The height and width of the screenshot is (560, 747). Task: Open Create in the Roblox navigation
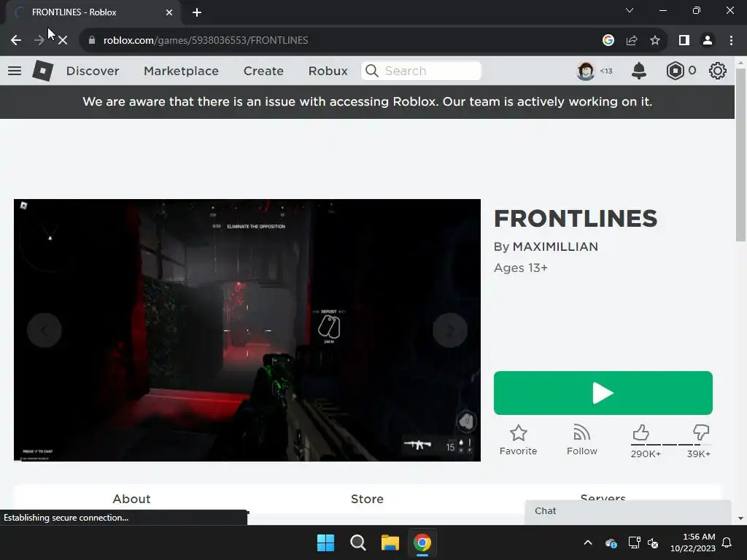click(x=263, y=71)
